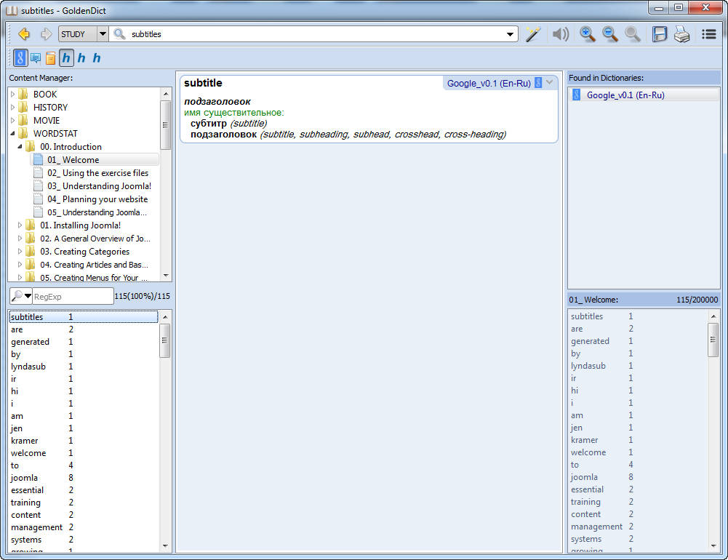Expand the 03. Creating Categories node
728x560 pixels.
pyautogui.click(x=20, y=251)
